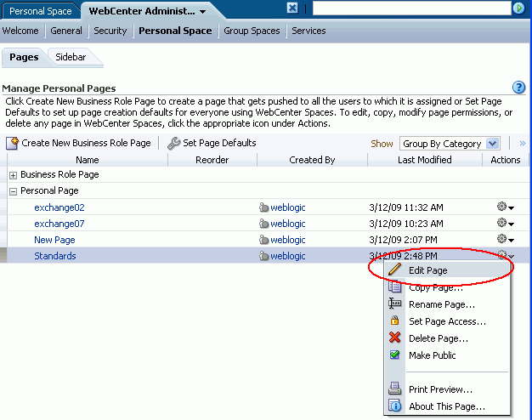Click weblogic link in Standards row
Screen dimensions: 532x420
point(288,256)
